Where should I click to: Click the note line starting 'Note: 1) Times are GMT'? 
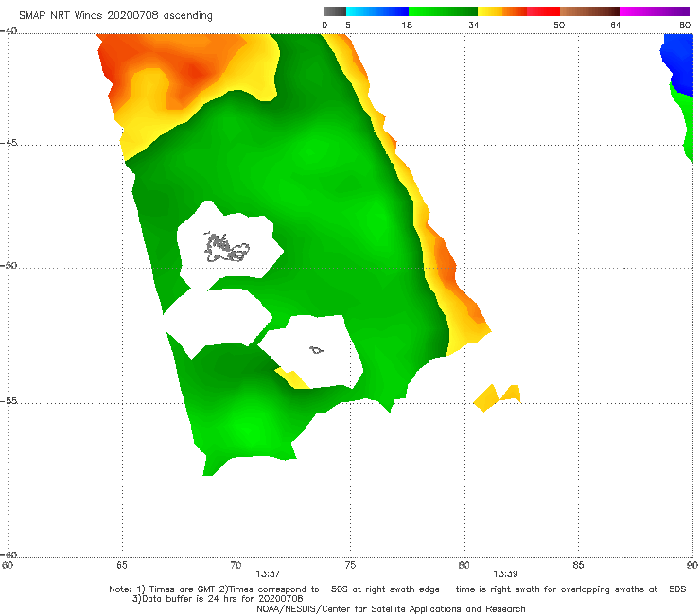(397, 589)
